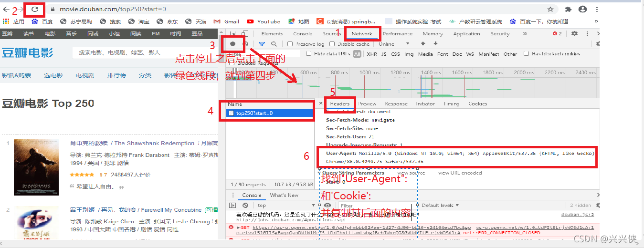The height and width of the screenshot is (248, 644).
Task: Close the request details pane with the X
Action: click(x=320, y=103)
